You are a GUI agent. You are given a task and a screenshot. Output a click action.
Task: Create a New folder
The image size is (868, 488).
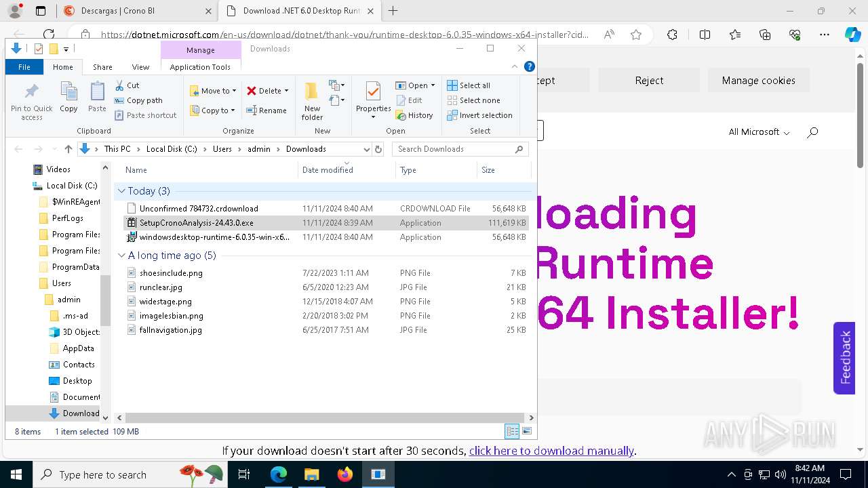click(x=312, y=101)
